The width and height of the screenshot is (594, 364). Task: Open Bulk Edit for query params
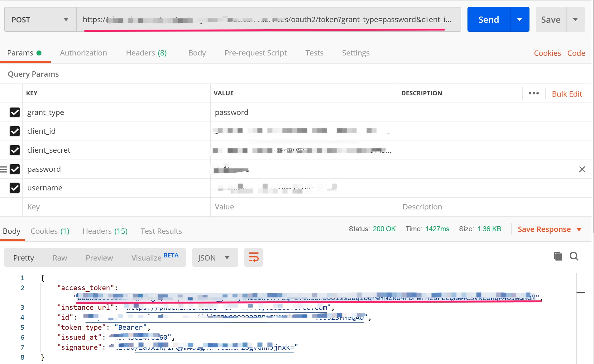click(x=567, y=94)
